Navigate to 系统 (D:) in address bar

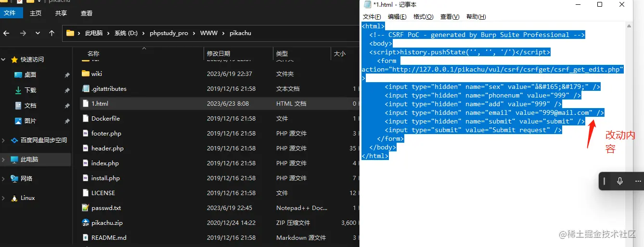(x=126, y=33)
